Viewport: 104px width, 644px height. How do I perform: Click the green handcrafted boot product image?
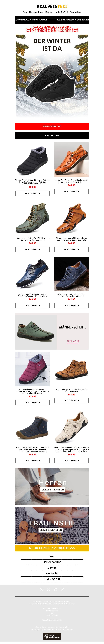pyautogui.click(x=32, y=218)
